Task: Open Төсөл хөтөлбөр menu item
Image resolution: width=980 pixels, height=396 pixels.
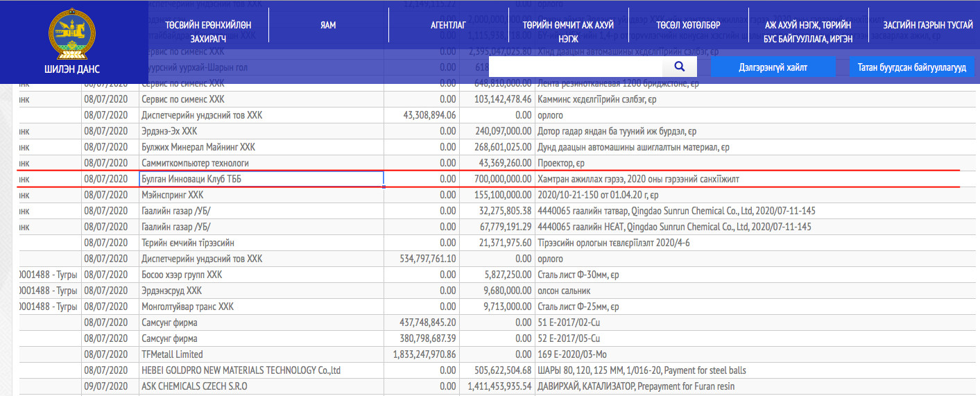Action: [x=688, y=26]
